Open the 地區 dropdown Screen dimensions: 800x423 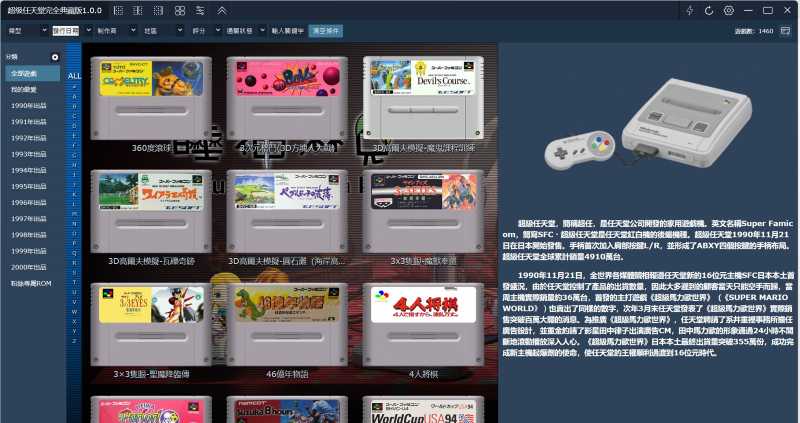click(x=163, y=31)
